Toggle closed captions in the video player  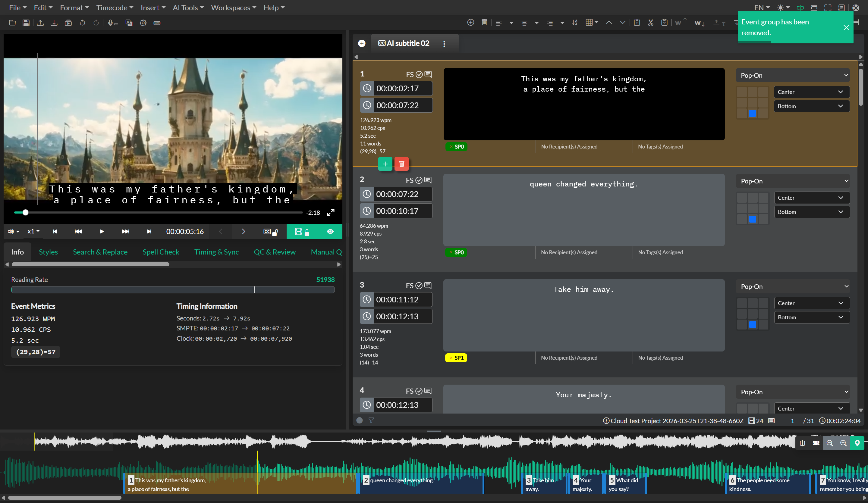point(268,231)
